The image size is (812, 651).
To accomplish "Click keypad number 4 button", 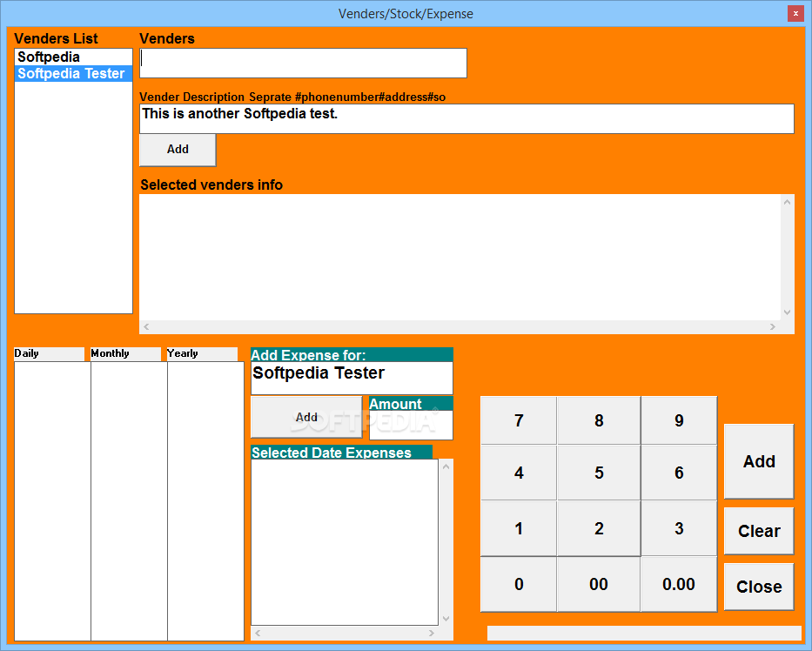I will 519,473.
